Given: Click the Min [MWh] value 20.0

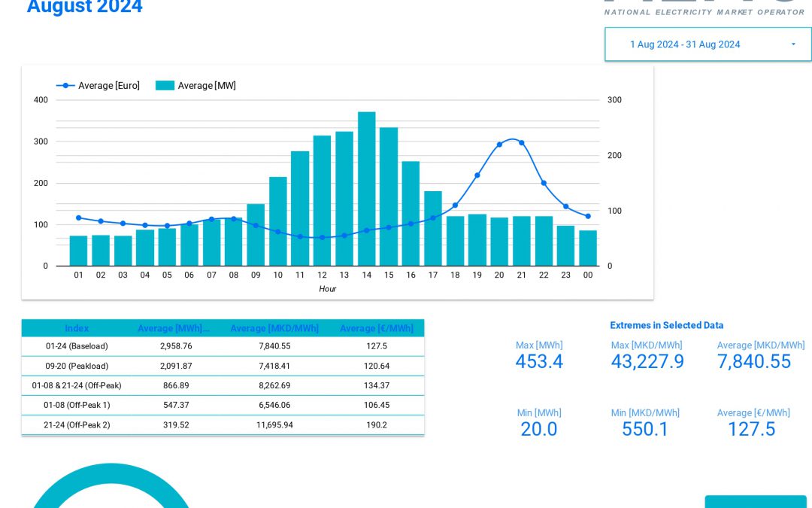Looking at the screenshot, I should 539,429.
